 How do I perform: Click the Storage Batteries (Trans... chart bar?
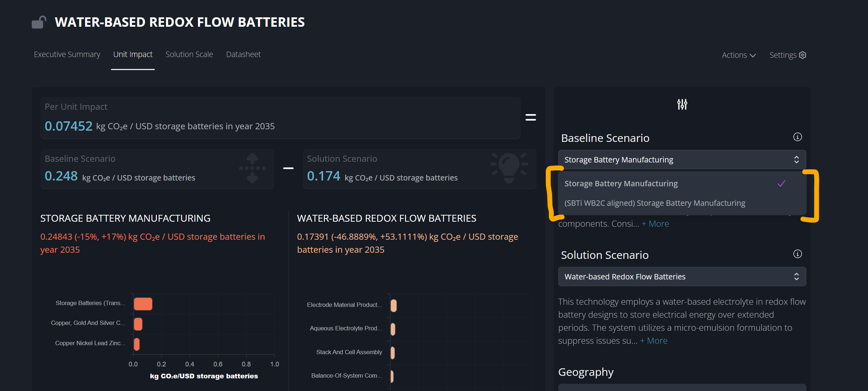[143, 304]
